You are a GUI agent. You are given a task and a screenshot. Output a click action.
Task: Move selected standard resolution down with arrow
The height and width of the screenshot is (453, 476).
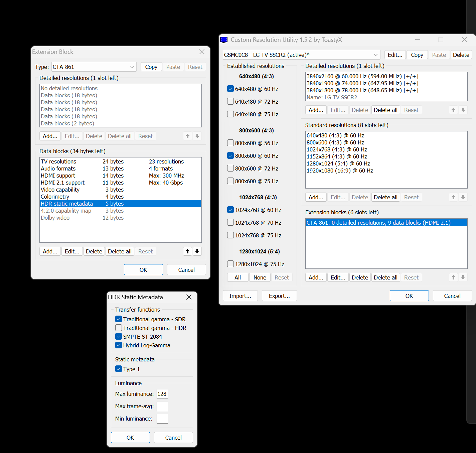pyautogui.click(x=463, y=197)
